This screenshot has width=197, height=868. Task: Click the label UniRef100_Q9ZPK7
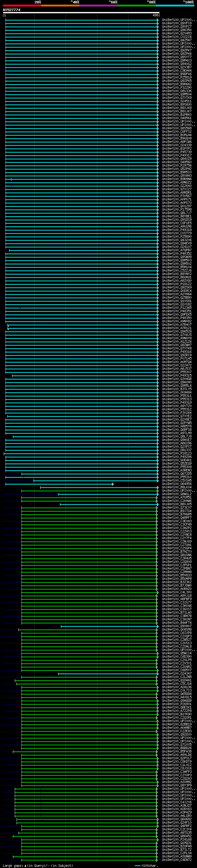tap(177, 50)
